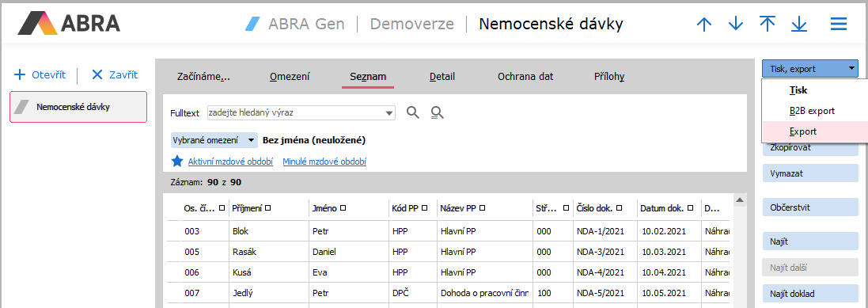Image resolution: width=868 pixels, height=308 pixels.
Task: Expand the Fulltext search dropdown arrow
Action: click(389, 113)
